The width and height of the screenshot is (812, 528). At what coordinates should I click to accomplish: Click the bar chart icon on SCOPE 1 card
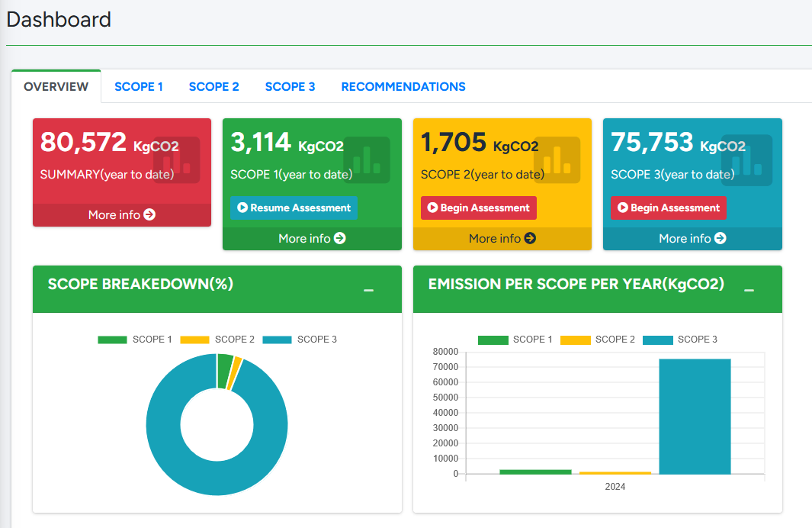click(367, 160)
